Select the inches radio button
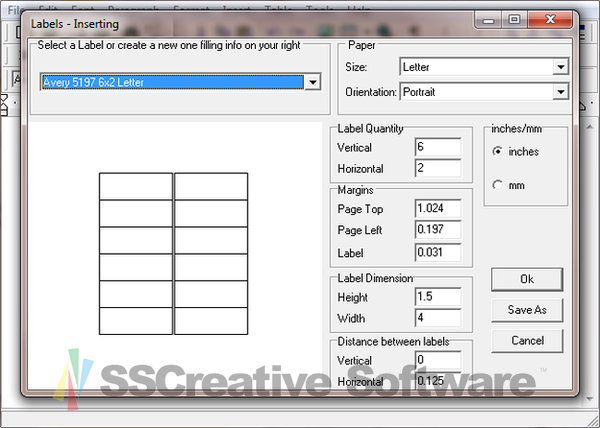 [497, 151]
